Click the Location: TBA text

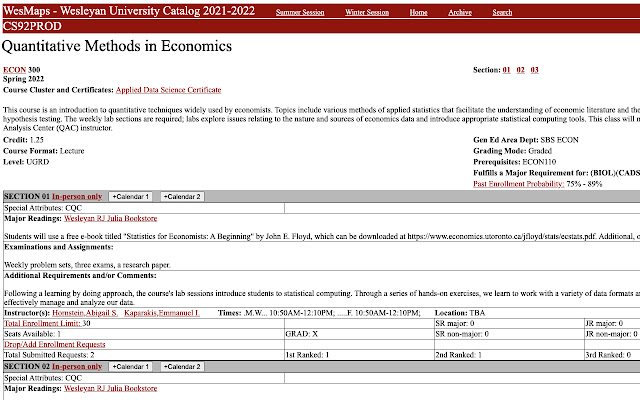pyautogui.click(x=460, y=313)
